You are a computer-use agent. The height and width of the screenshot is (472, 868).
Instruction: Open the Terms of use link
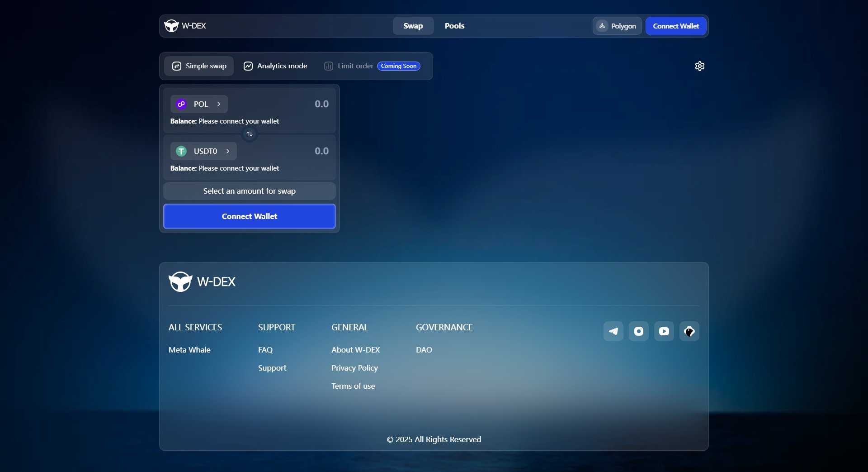[353, 386]
